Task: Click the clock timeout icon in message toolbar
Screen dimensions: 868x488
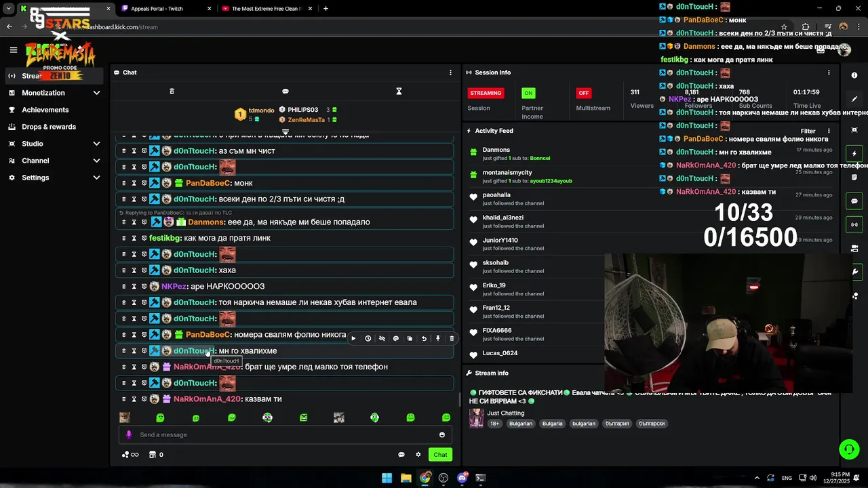Action: tap(368, 338)
